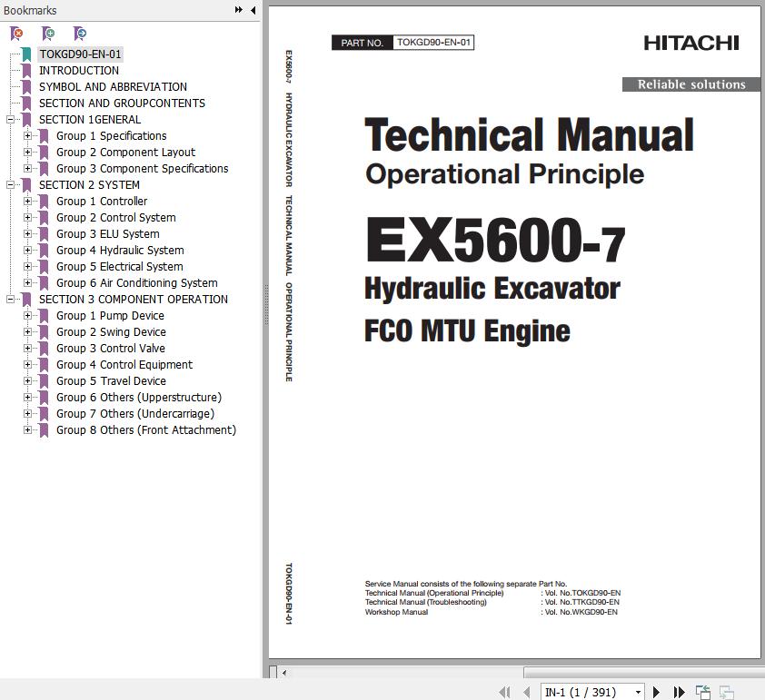
Task: Click the panel splitter grip handle
Action: tap(266, 305)
